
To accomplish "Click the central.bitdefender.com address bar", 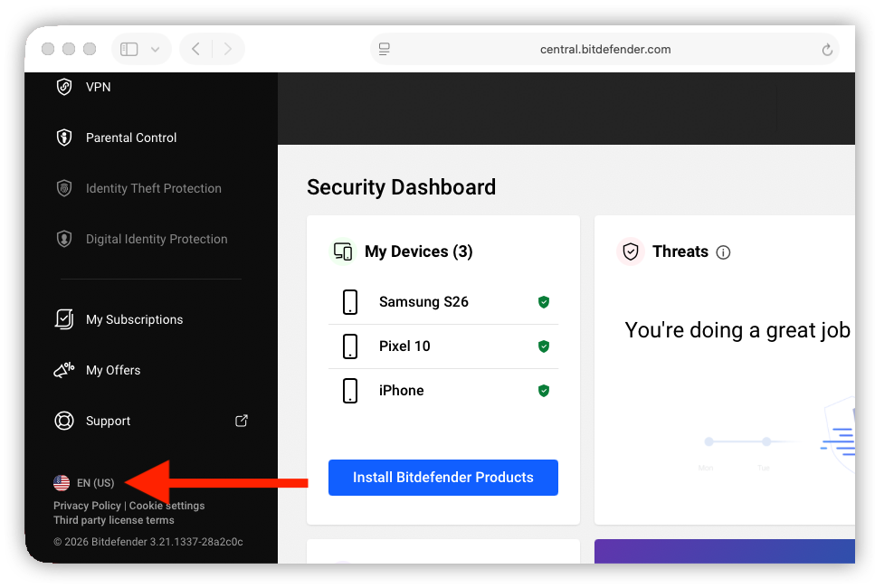I will [x=605, y=49].
